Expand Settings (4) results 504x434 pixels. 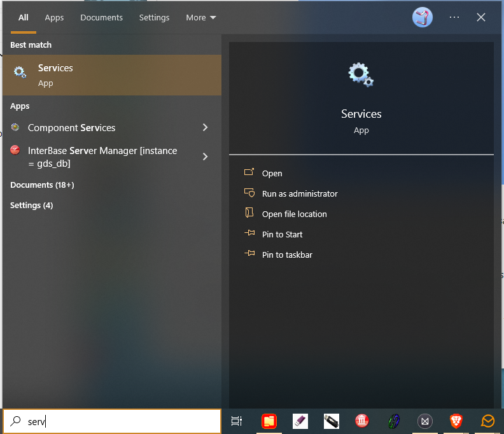(32, 205)
